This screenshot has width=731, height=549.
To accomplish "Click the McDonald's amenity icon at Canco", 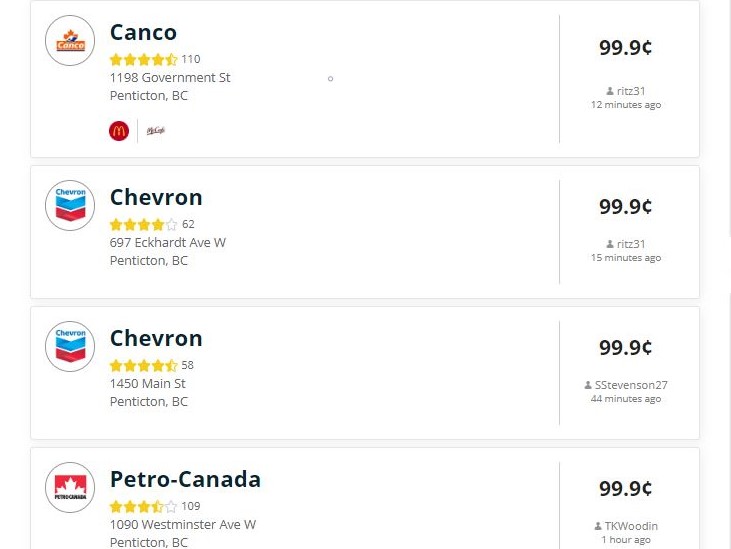I will 119,130.
